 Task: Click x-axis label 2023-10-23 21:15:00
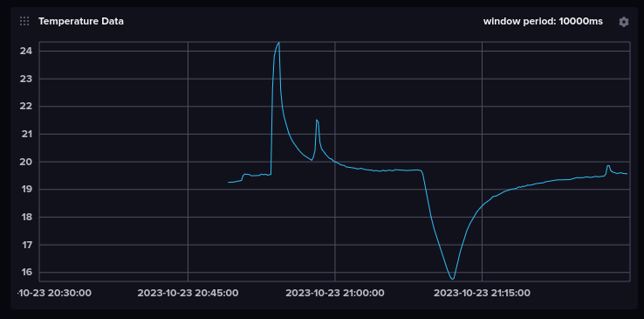click(482, 293)
